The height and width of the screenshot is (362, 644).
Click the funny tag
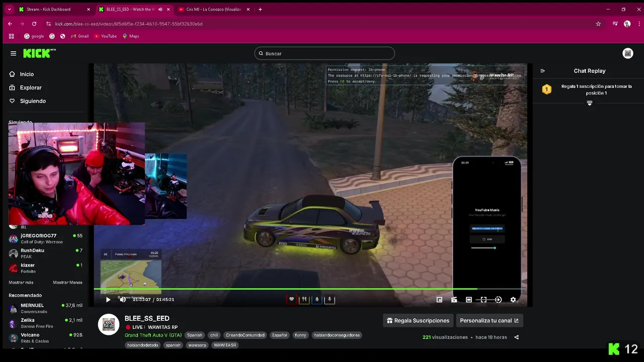300,335
